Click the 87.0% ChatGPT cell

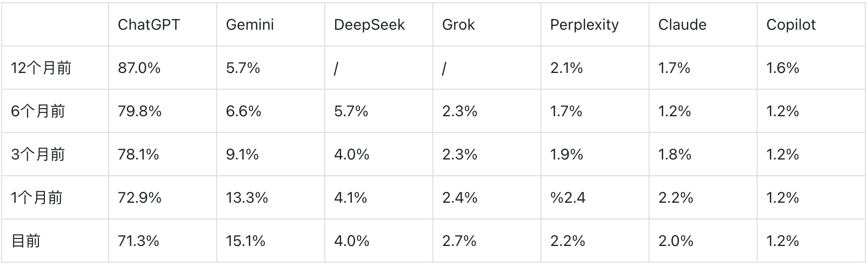139,68
